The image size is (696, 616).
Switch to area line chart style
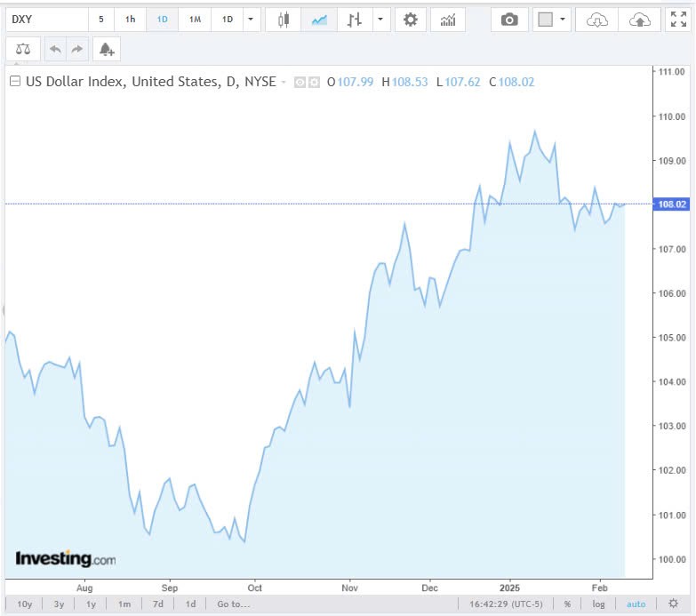[x=319, y=20]
